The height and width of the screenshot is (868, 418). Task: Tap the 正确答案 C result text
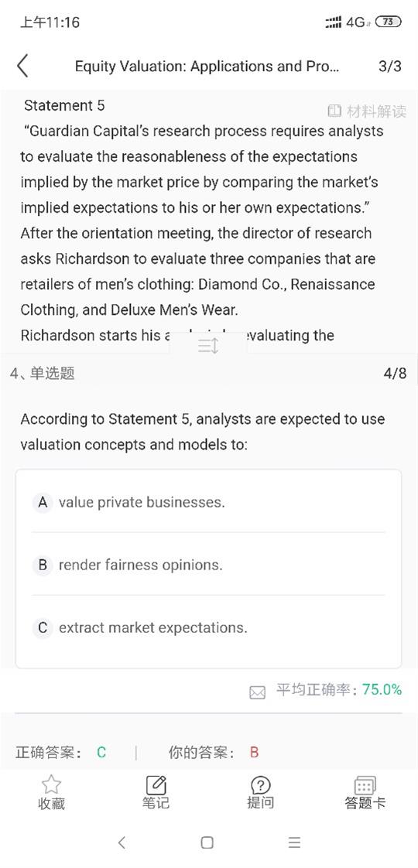point(61,752)
